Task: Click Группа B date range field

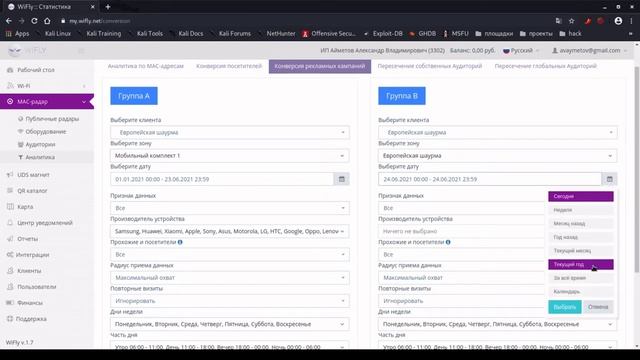Action: point(490,179)
